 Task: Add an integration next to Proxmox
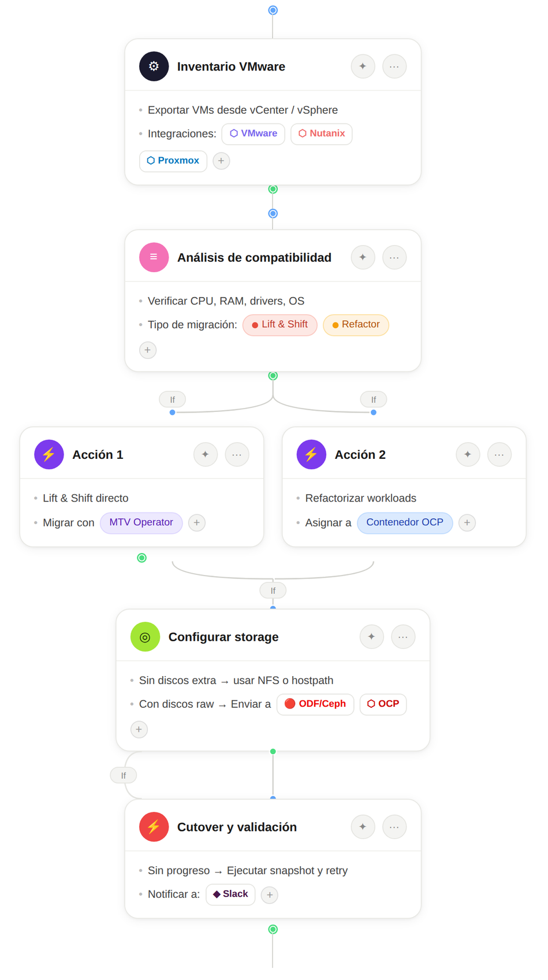pos(221,161)
